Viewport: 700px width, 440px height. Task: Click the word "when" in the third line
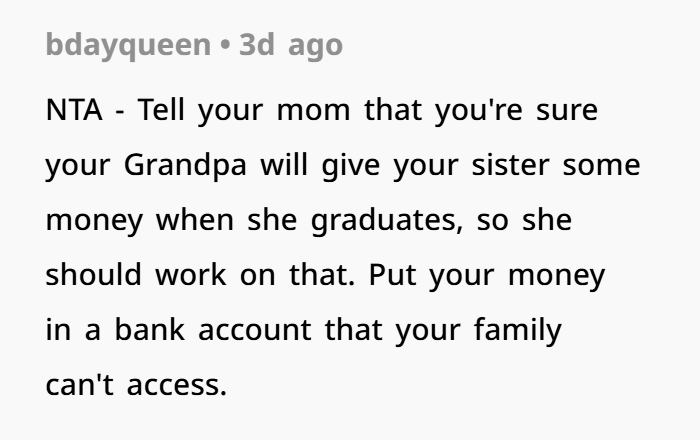coord(195,220)
